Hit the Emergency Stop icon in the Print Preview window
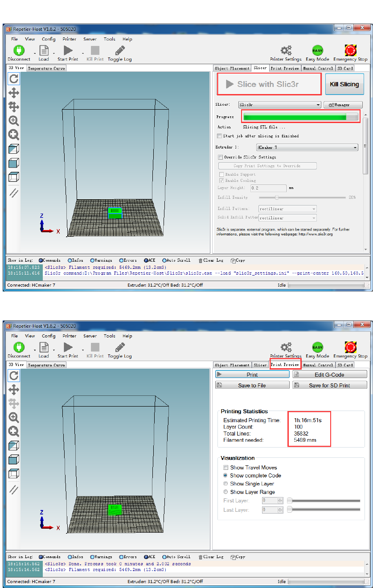 click(x=350, y=347)
